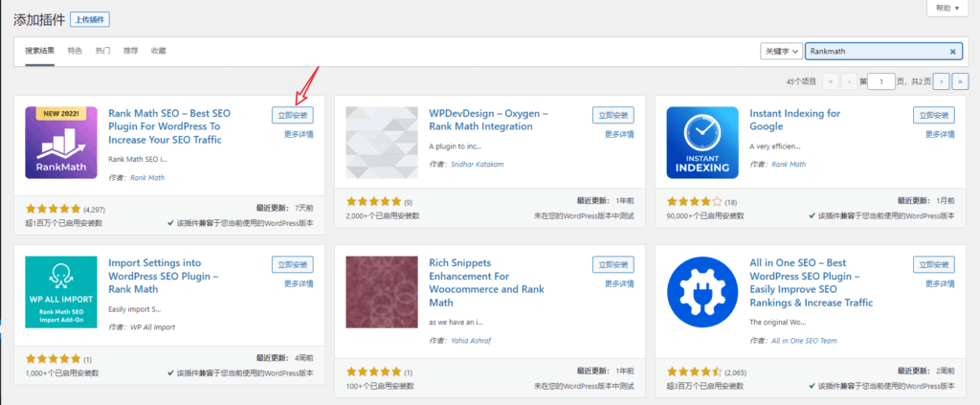The width and height of the screenshot is (980, 405).
Task: Open Rich Snippets Enhancement title link
Action: point(487,282)
